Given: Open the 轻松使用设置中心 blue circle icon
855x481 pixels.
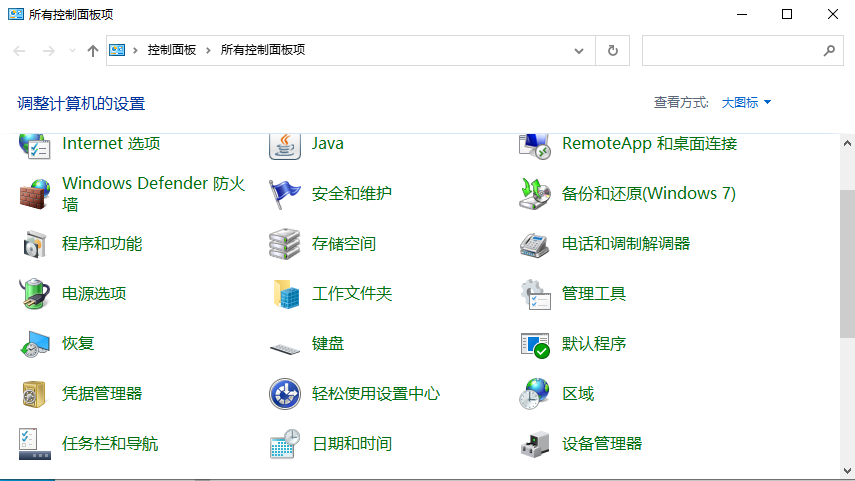Looking at the screenshot, I should click(x=285, y=394).
